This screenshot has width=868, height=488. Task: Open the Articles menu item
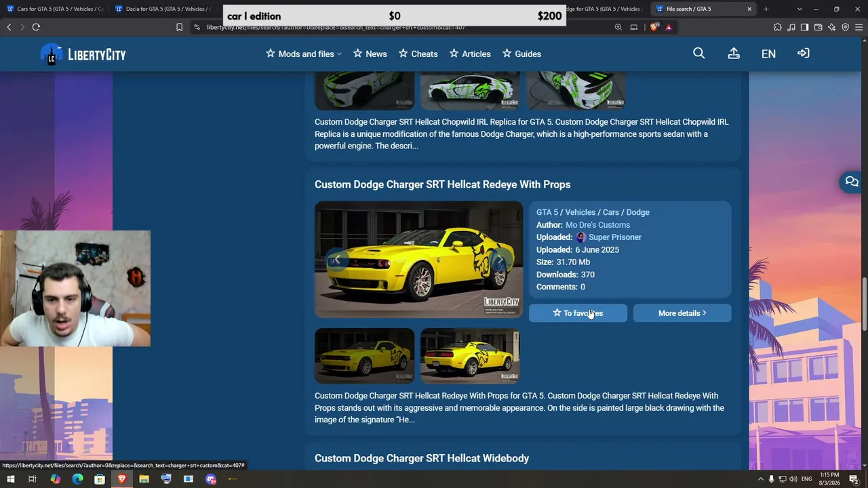point(470,54)
